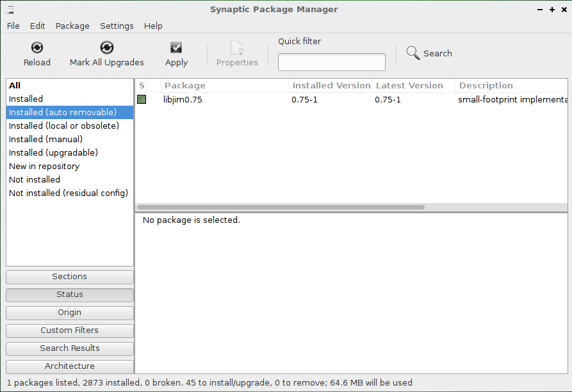Open the Edit menu

coord(38,26)
